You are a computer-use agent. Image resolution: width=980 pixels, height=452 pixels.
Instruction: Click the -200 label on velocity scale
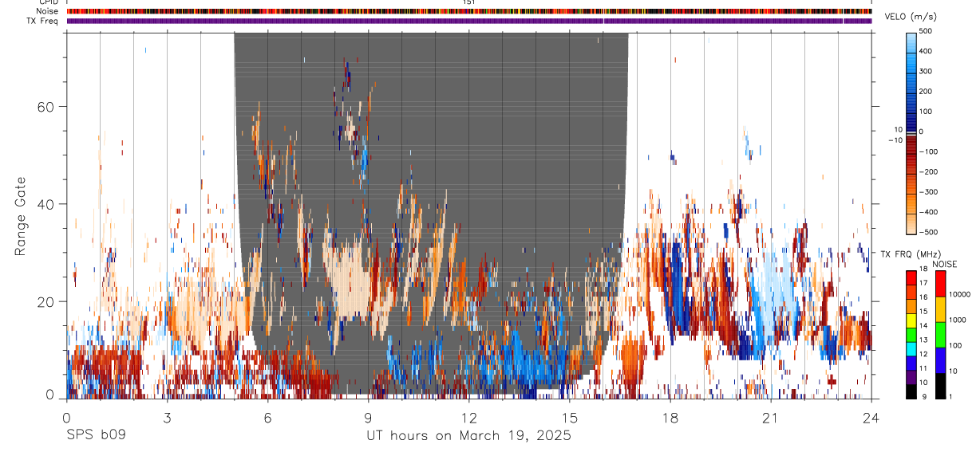(929, 172)
